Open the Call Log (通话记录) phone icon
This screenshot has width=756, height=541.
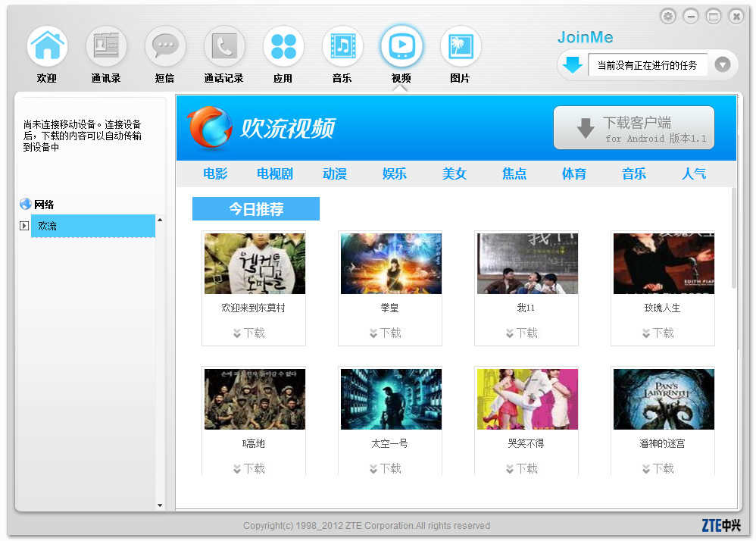tap(224, 46)
